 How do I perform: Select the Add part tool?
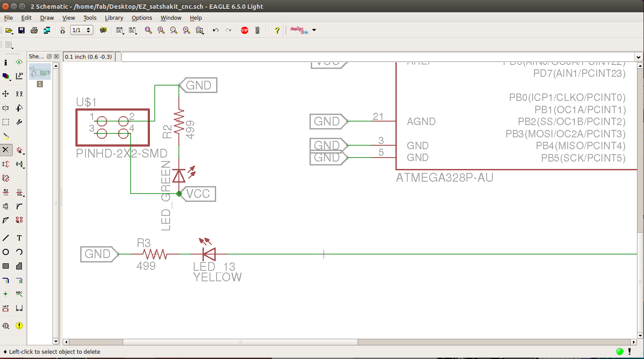[x=19, y=151]
